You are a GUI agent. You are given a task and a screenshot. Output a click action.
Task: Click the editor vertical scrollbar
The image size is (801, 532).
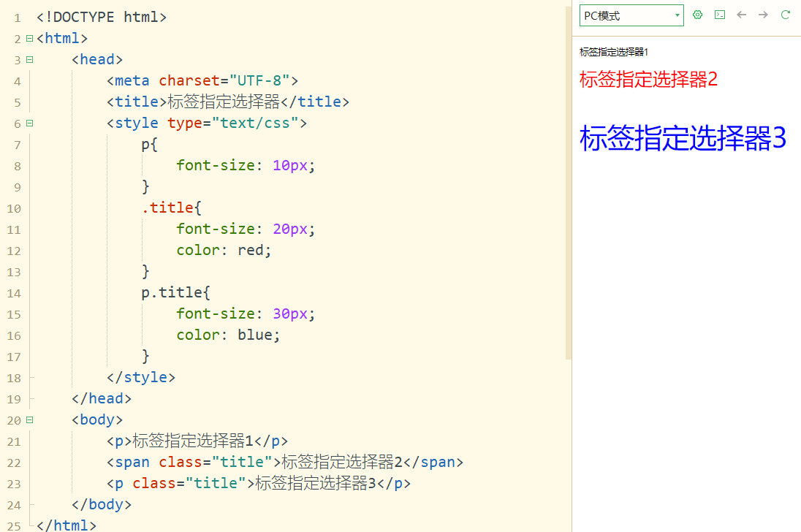click(x=568, y=184)
